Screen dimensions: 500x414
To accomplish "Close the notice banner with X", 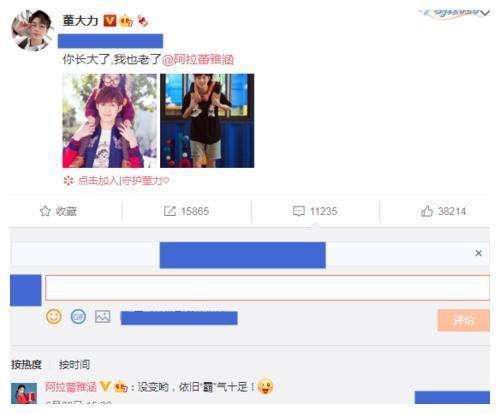I will coord(478,253).
